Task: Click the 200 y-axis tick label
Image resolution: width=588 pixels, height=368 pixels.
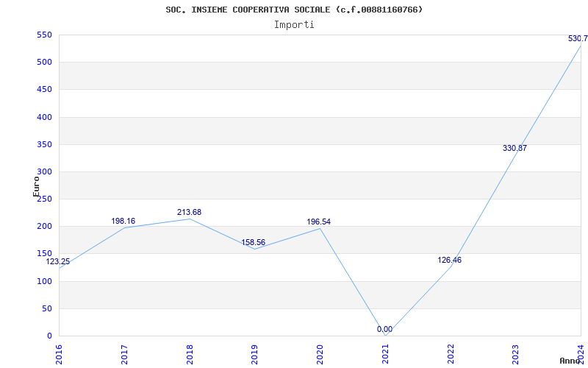Action: coord(44,227)
